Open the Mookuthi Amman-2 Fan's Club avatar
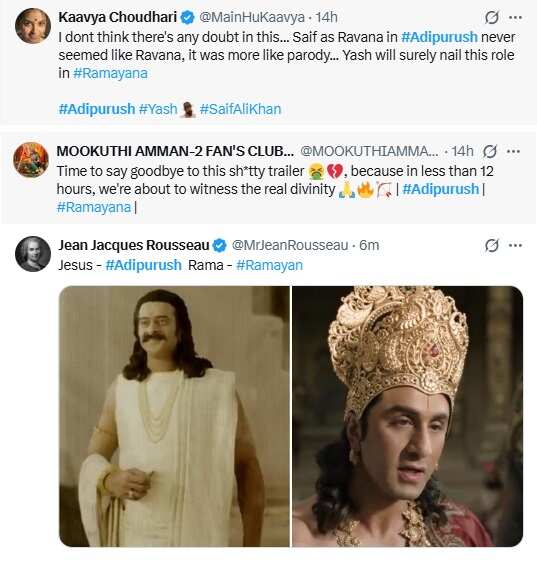This screenshot has height=563, width=537. (31, 160)
